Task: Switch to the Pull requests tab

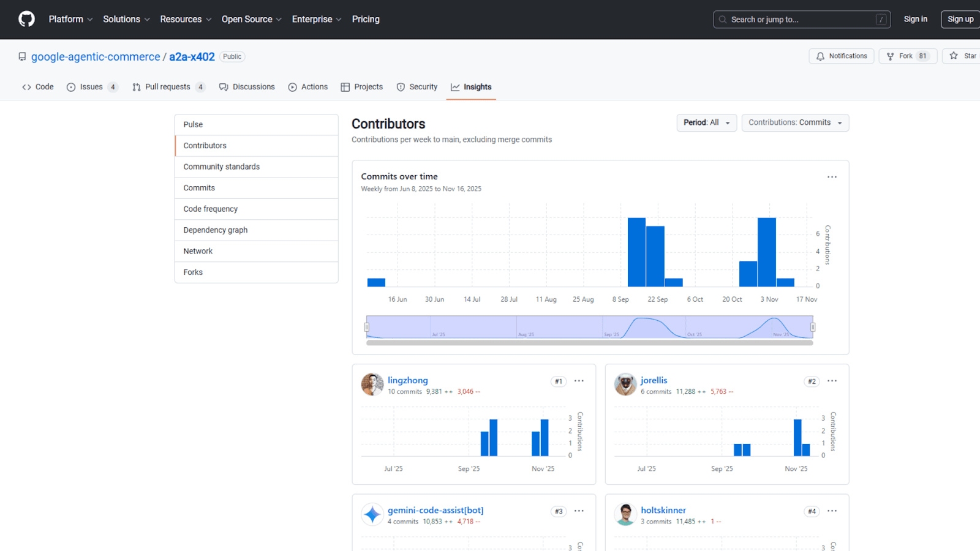Action: (x=168, y=86)
